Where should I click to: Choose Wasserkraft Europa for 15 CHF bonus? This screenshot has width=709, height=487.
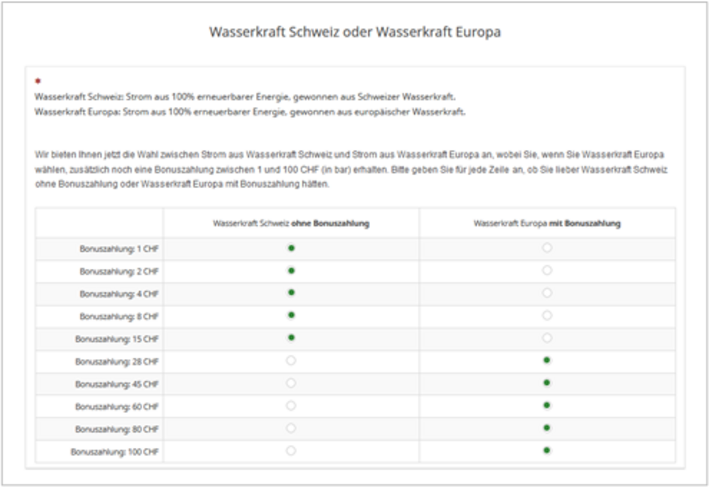547,338
